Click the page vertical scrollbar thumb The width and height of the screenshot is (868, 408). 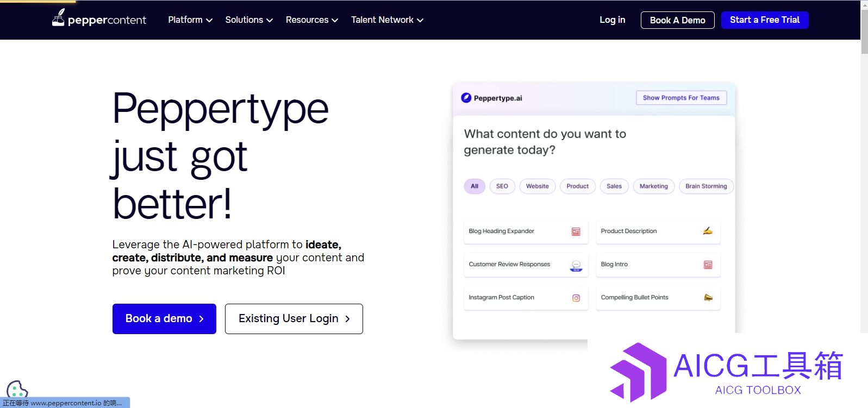(x=864, y=31)
